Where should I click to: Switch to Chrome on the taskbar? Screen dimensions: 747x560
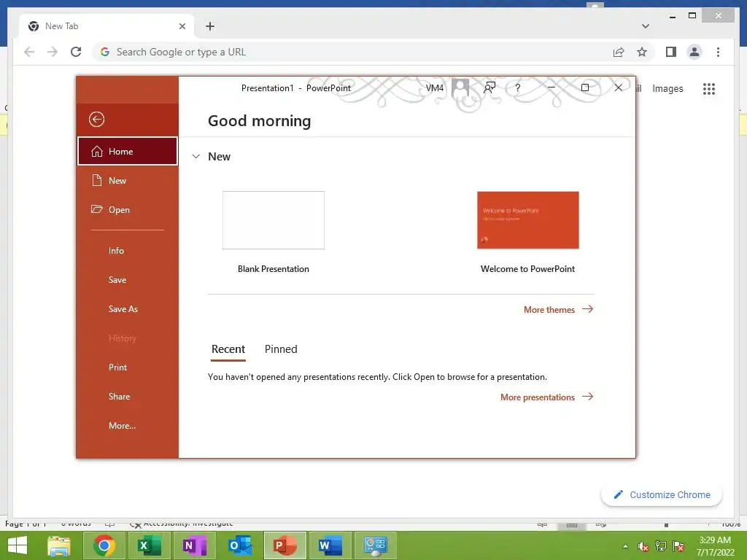click(104, 545)
